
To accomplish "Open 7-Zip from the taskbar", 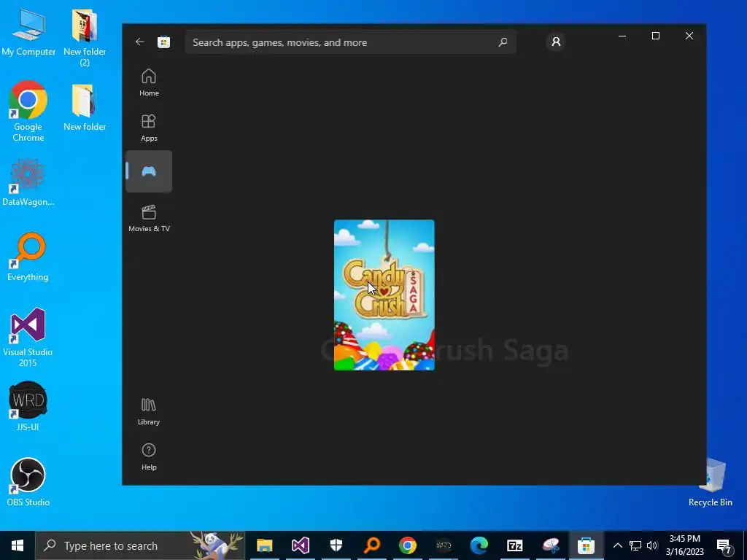I will (514, 545).
